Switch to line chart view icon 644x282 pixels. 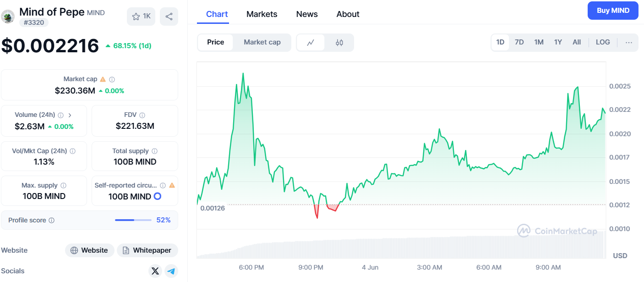tap(311, 43)
